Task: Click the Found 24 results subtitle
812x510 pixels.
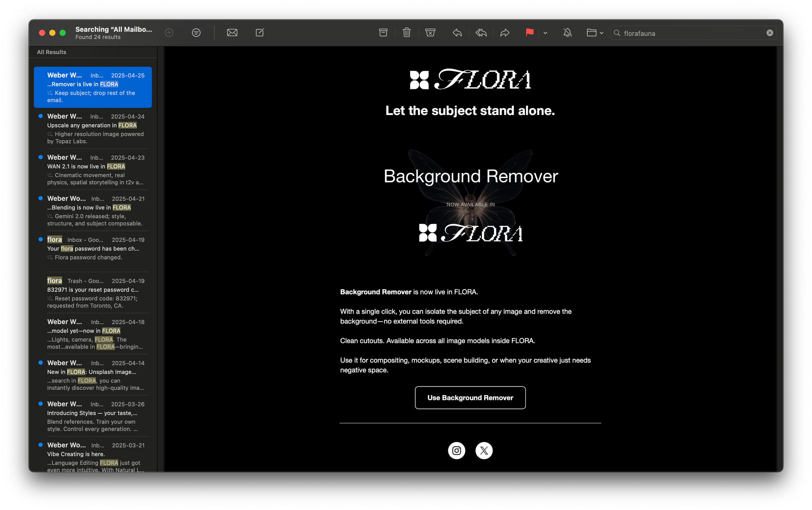Action: pos(98,37)
